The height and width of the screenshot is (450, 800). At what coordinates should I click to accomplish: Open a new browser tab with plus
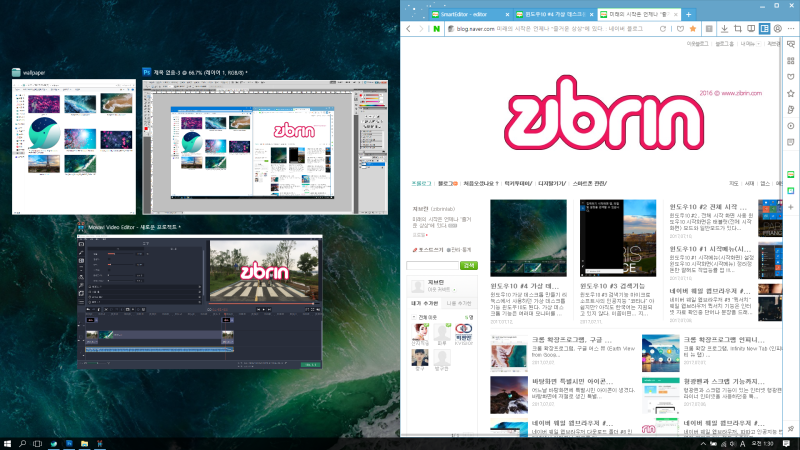pyautogui.click(x=688, y=15)
